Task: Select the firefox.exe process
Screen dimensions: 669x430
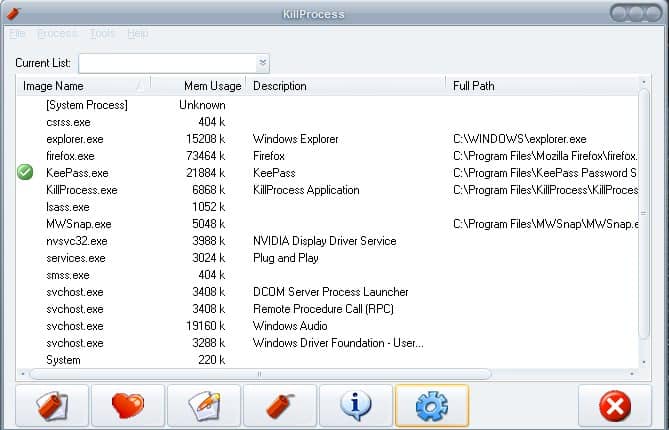Action: coord(327,156)
